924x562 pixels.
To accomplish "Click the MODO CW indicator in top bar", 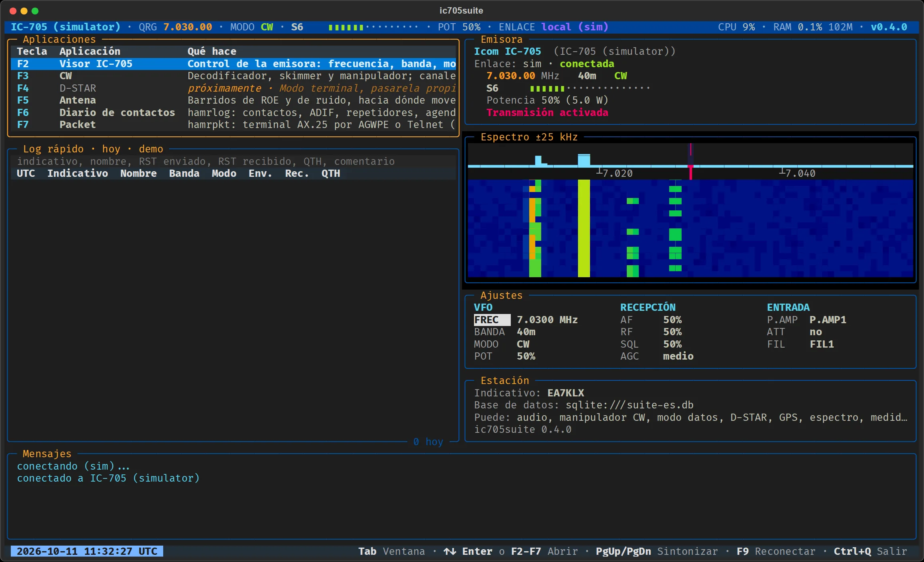I will (252, 27).
